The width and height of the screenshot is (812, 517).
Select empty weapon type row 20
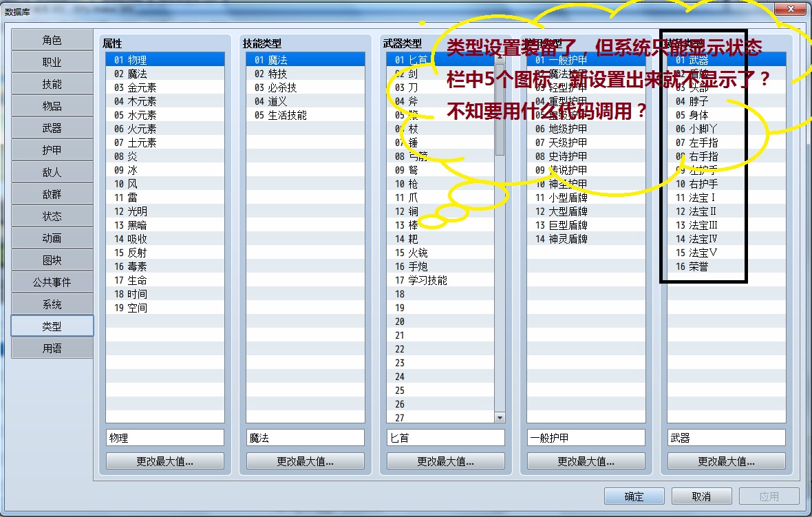pos(440,321)
